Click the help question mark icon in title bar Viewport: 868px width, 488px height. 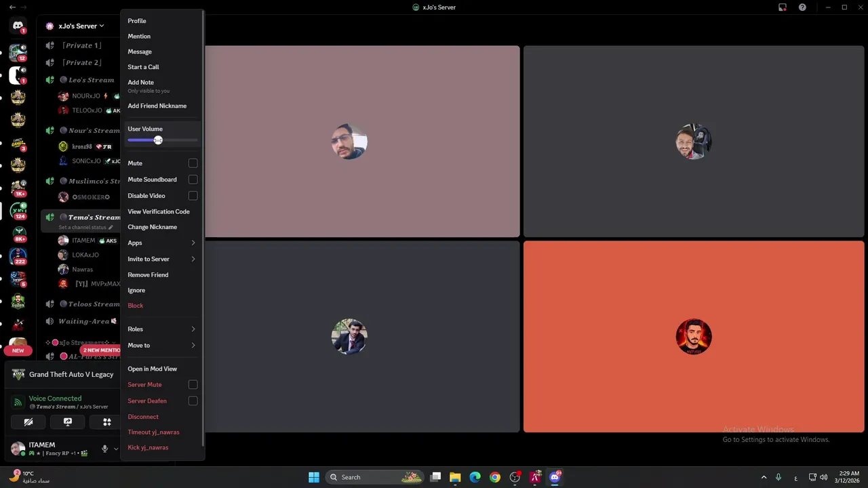[x=802, y=7]
